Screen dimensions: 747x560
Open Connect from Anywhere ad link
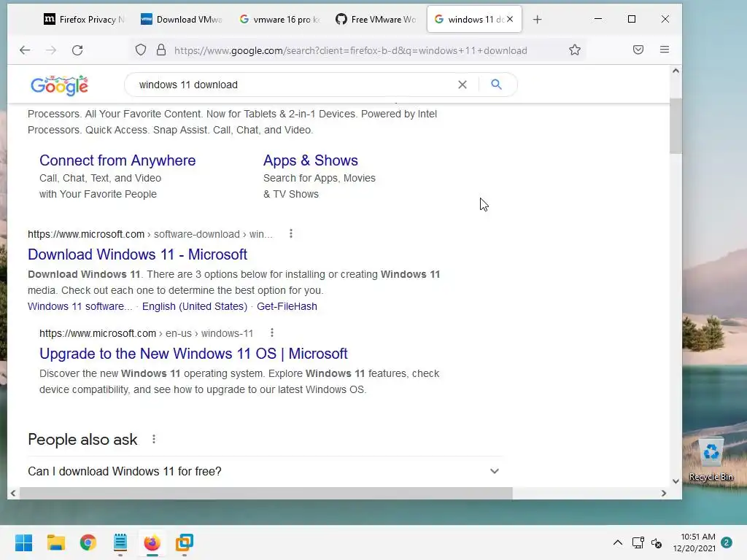click(x=117, y=160)
